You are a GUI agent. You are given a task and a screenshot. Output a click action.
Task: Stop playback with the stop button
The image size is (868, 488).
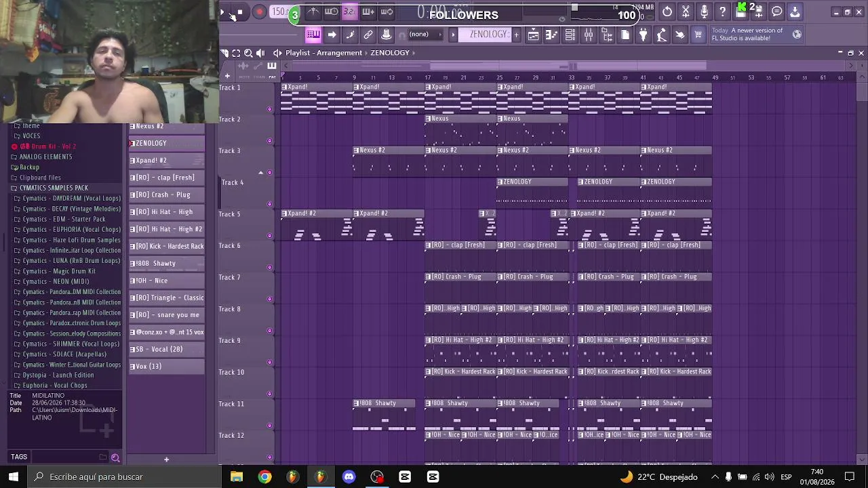pos(240,12)
